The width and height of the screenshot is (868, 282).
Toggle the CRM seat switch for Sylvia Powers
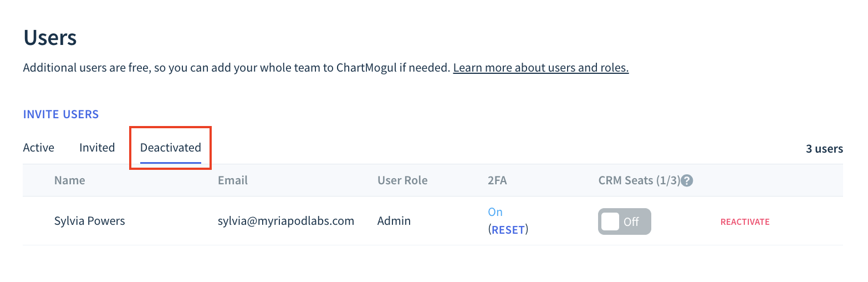[x=624, y=221]
